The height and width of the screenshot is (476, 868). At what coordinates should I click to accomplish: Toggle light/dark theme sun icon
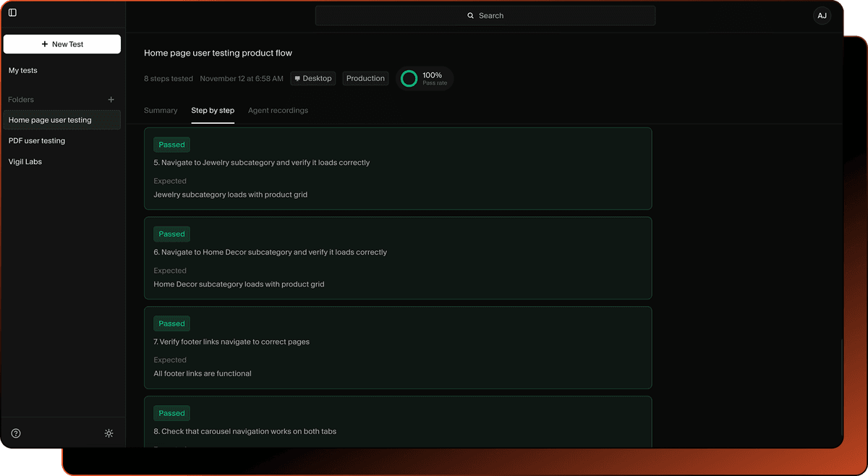click(109, 433)
